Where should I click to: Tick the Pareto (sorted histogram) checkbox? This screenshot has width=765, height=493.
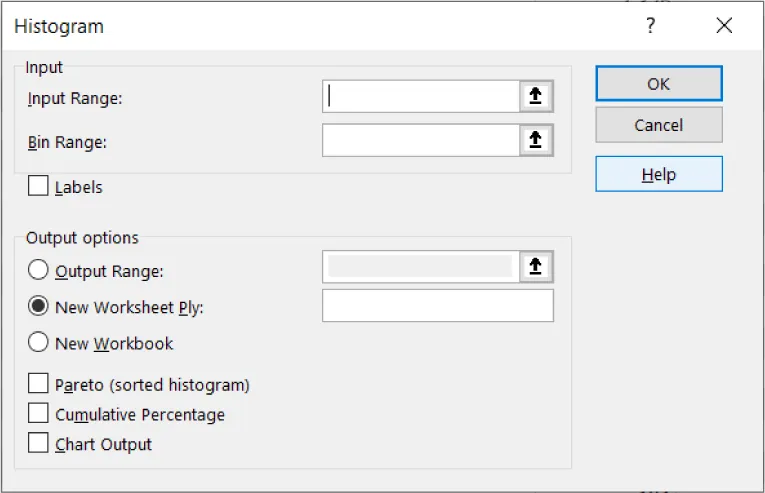pyautogui.click(x=39, y=384)
